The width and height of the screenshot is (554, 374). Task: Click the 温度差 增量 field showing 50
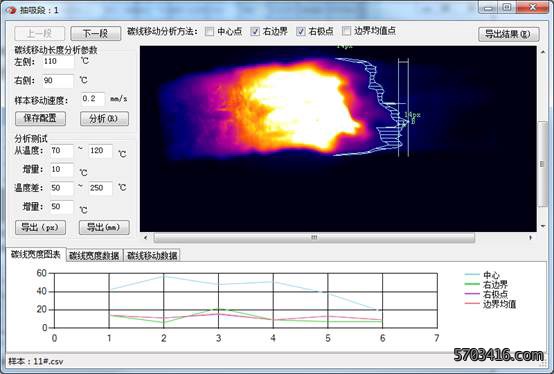pyautogui.click(x=61, y=207)
